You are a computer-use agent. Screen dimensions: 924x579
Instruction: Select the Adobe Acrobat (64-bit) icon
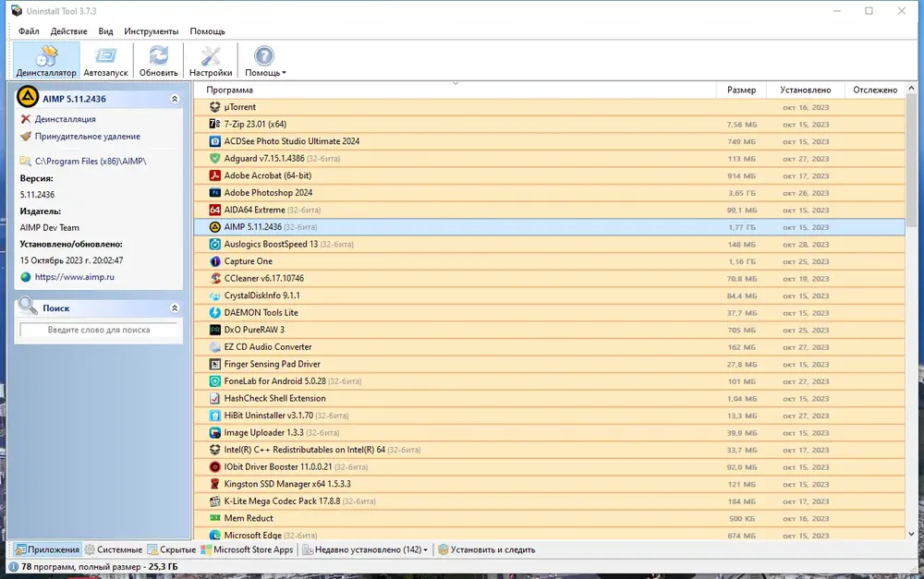click(x=215, y=175)
